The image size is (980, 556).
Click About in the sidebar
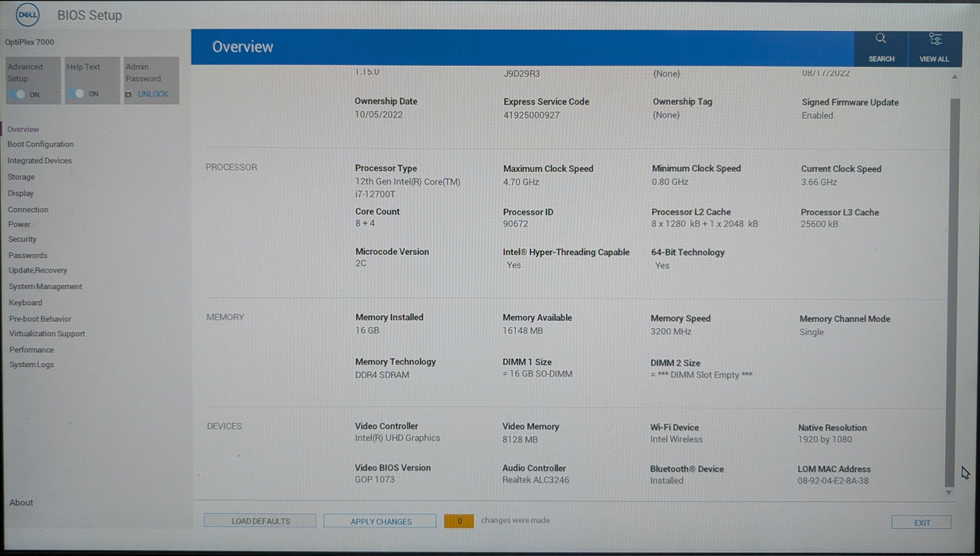point(21,503)
